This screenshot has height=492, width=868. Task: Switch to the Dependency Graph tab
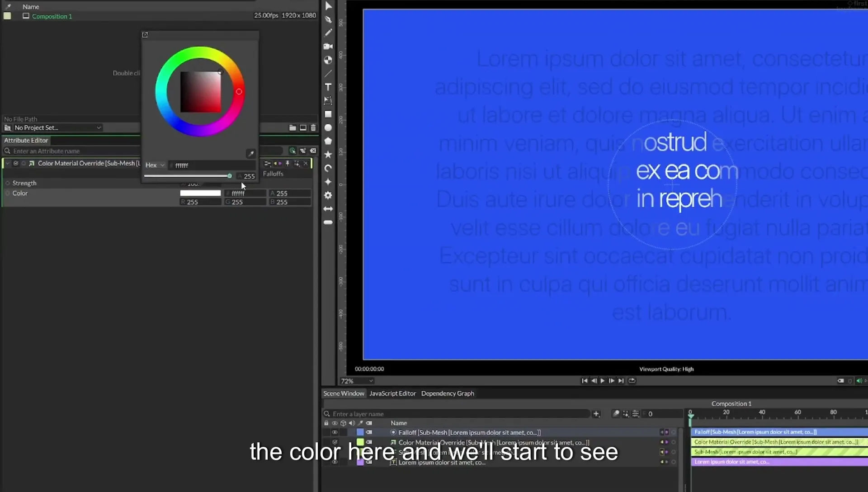click(448, 393)
